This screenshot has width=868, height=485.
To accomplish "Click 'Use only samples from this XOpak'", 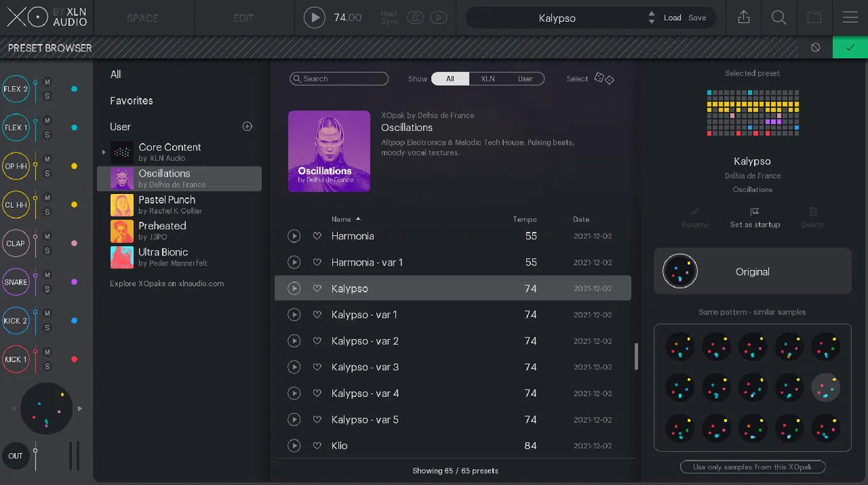I will point(752,466).
